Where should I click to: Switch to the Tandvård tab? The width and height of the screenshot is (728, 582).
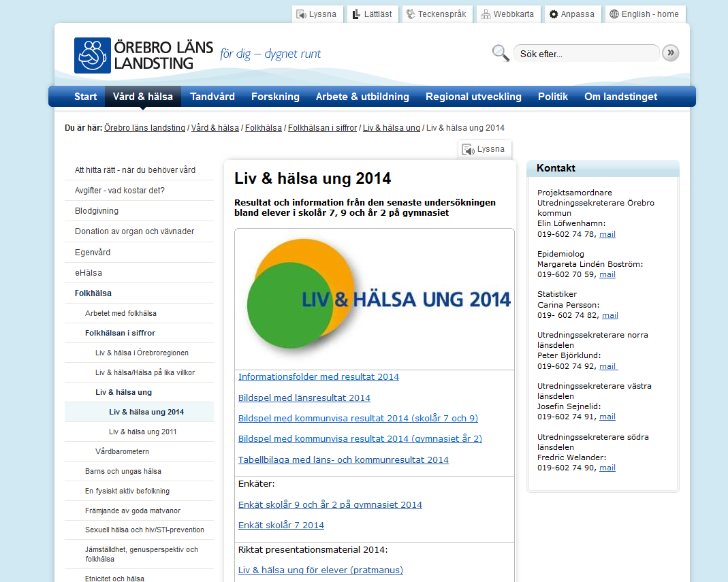pos(212,97)
